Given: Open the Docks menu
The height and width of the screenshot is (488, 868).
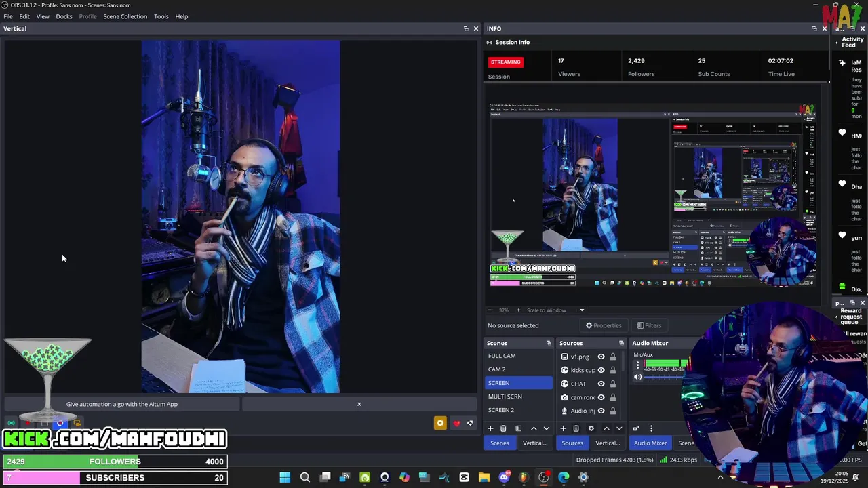Looking at the screenshot, I should click(x=64, y=16).
